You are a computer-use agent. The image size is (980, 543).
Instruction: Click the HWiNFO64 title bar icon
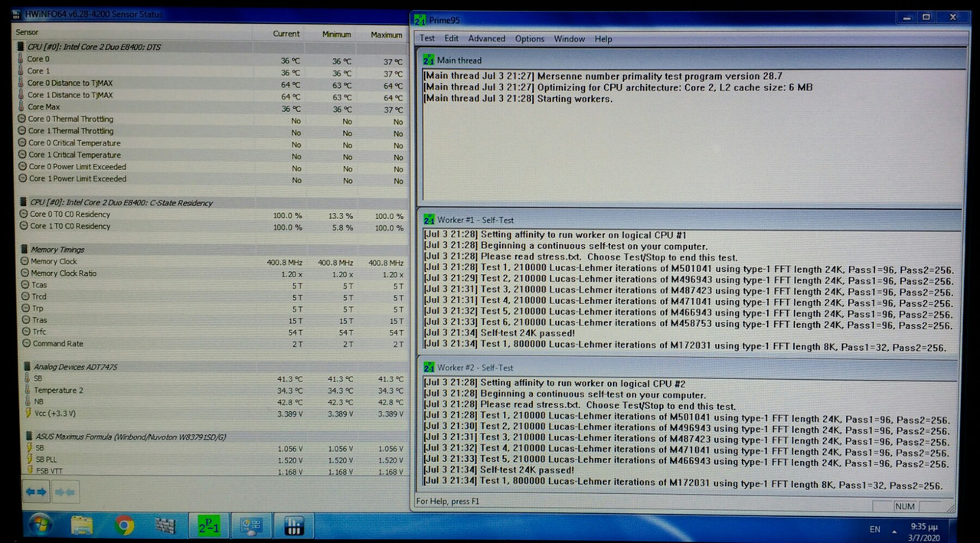tap(17, 15)
